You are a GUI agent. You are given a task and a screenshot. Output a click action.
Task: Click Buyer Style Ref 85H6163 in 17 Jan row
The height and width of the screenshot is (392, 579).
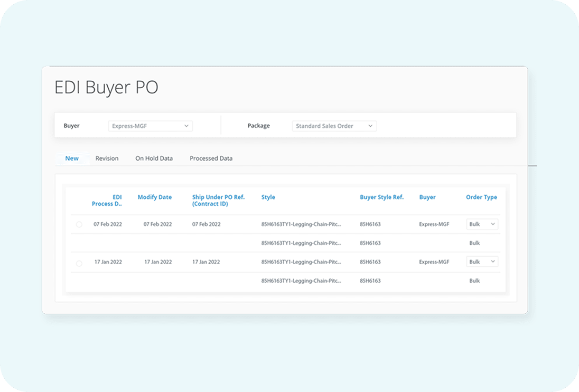coord(370,262)
